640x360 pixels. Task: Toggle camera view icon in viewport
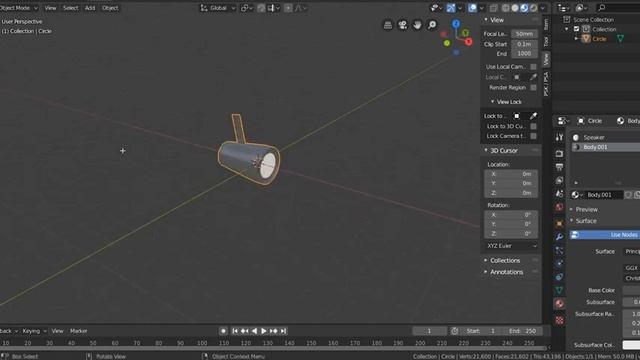click(402, 25)
